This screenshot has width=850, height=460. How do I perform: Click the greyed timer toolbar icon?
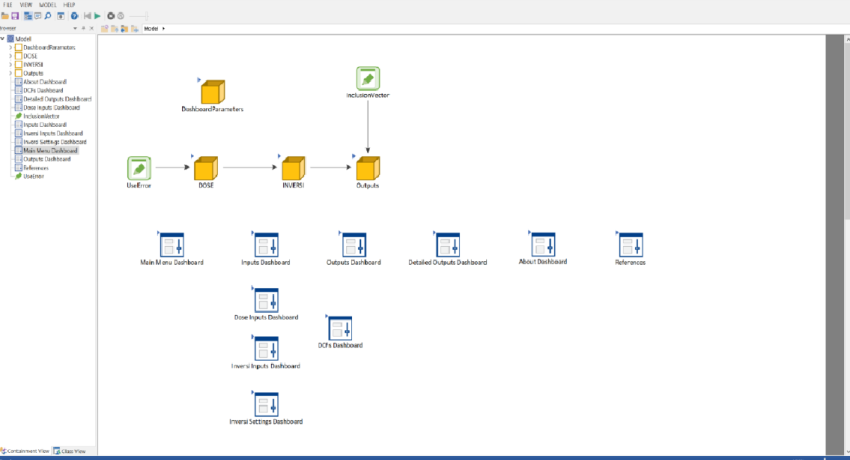pyautogui.click(x=121, y=16)
